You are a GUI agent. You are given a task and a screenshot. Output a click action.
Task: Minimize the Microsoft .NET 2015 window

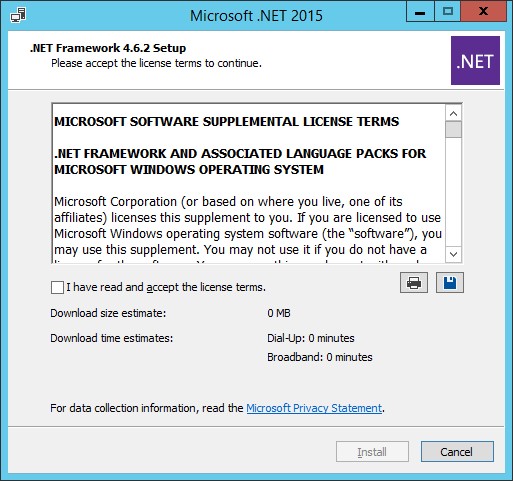(x=420, y=12)
